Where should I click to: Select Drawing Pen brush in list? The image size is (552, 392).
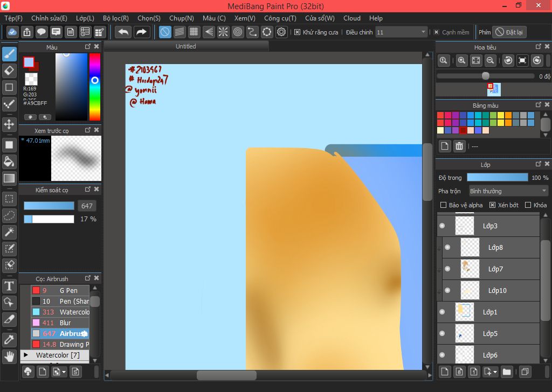(60, 344)
